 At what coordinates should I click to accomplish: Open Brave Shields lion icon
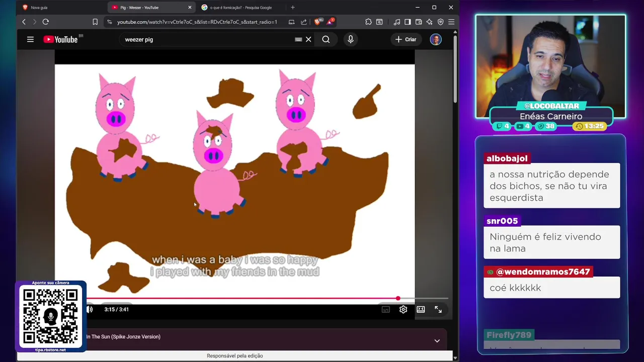317,22
